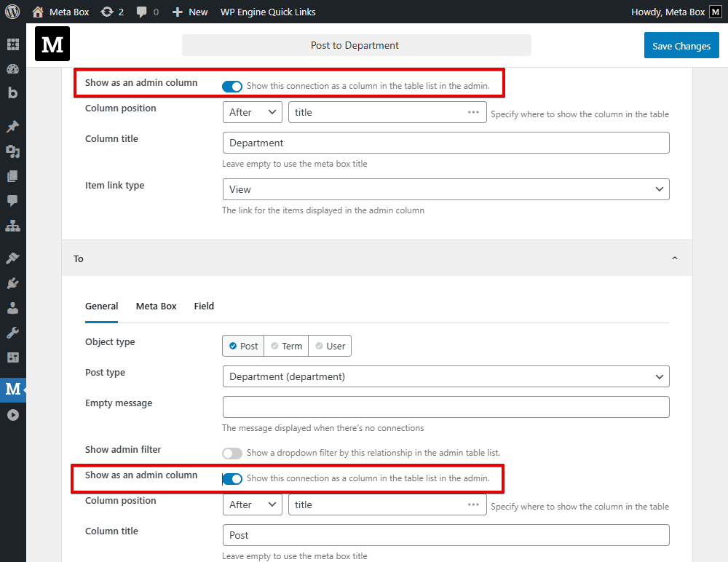The height and width of the screenshot is (562, 728).
Task: Click the Save Changes button
Action: click(681, 44)
